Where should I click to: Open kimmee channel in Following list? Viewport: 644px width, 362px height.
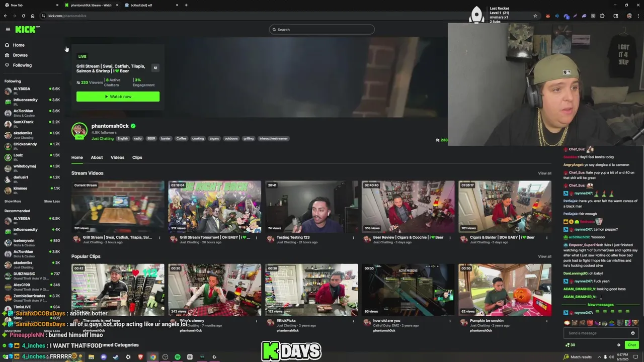pyautogui.click(x=32, y=190)
